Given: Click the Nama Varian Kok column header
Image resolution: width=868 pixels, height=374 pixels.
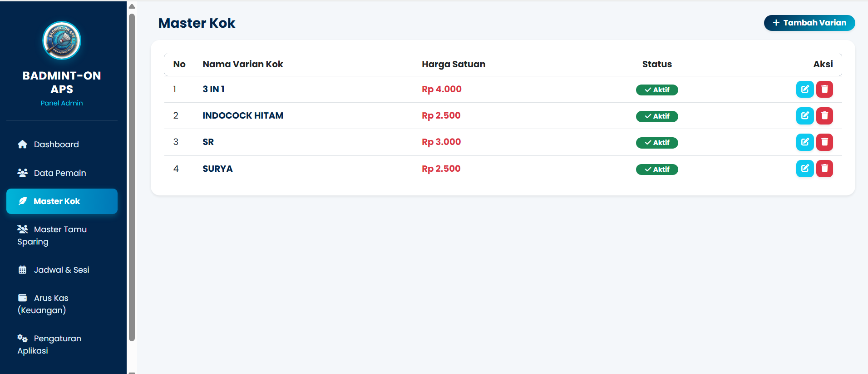Looking at the screenshot, I should point(243,64).
